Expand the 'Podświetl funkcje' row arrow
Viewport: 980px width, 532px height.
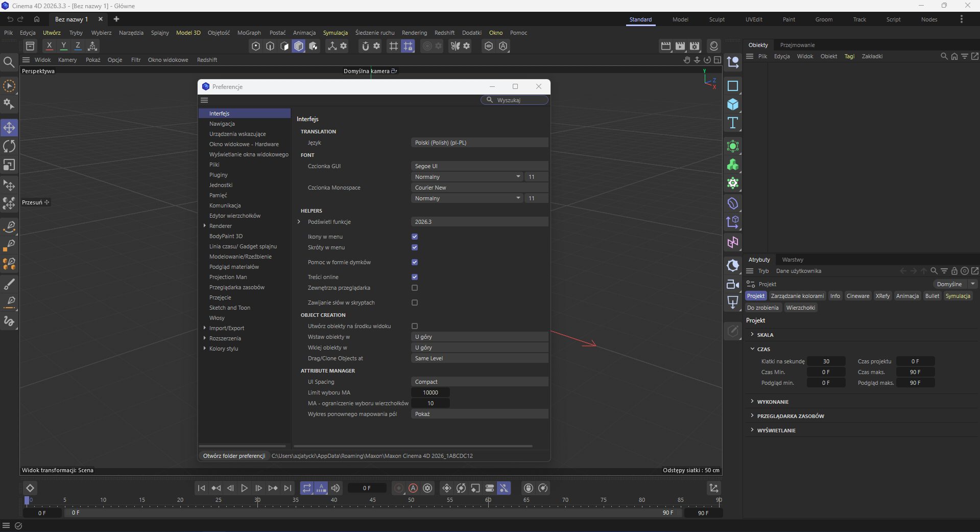(x=299, y=222)
